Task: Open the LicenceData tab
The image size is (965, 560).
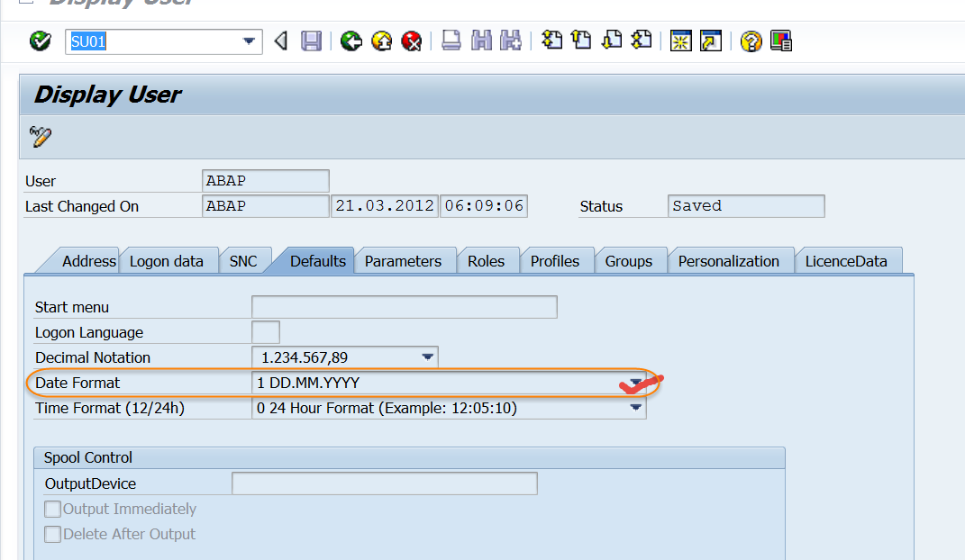Action: [846, 261]
